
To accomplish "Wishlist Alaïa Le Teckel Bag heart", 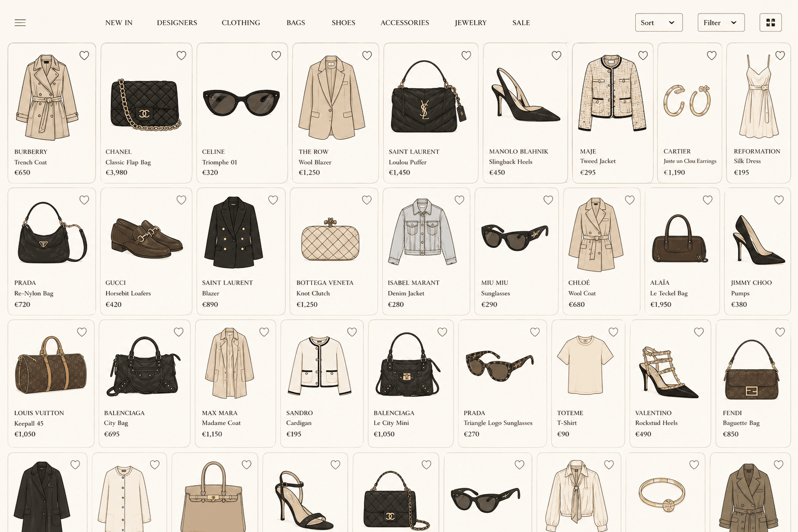I will (x=708, y=200).
